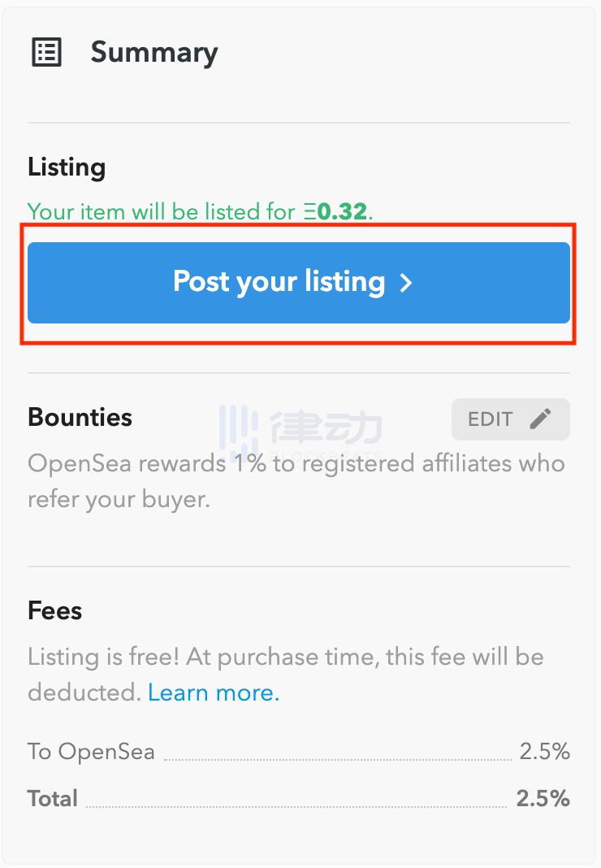Click the Total fee label

[x=53, y=798]
